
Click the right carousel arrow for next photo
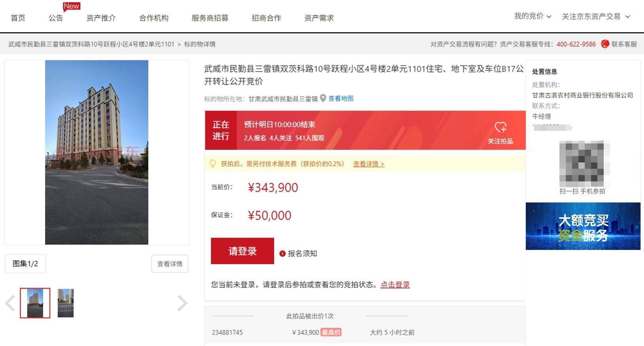pyautogui.click(x=183, y=303)
